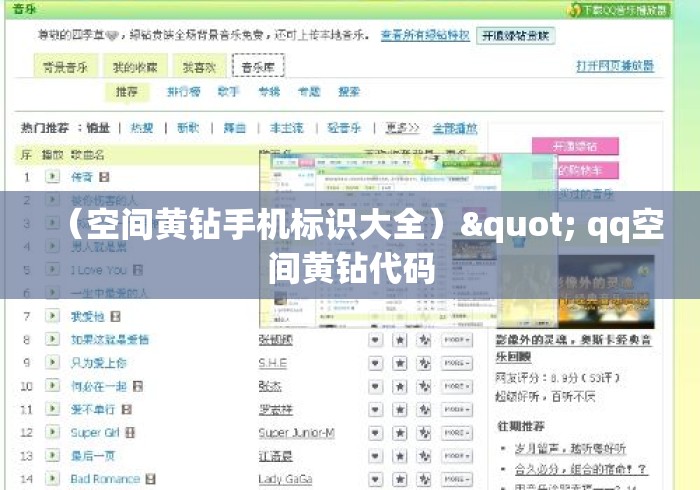The height and width of the screenshot is (490, 700).
Task: Click heart icon in Lady GaGa row
Action: click(x=375, y=479)
